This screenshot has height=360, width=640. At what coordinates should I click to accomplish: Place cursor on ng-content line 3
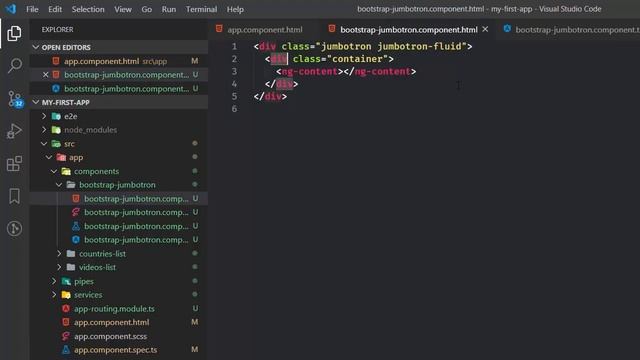click(346, 71)
